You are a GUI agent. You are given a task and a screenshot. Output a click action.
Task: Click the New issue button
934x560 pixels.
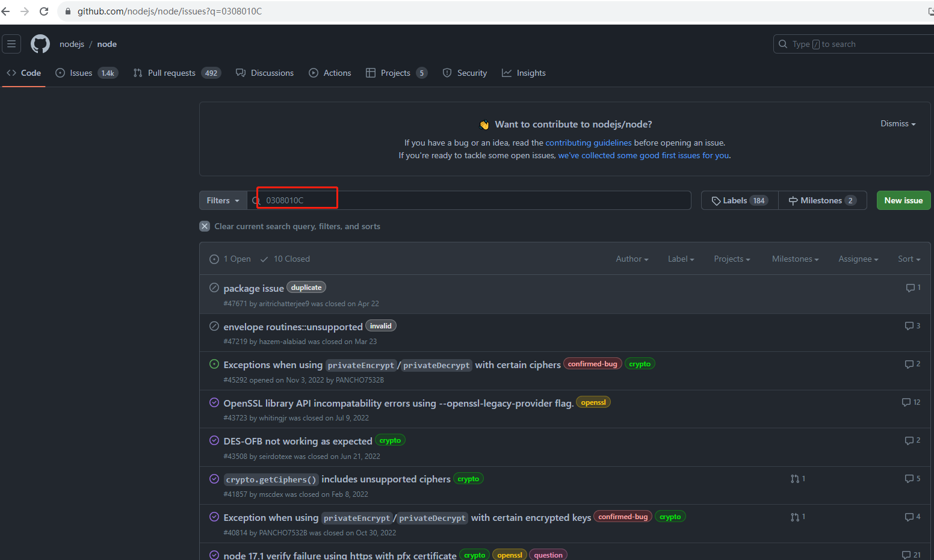(903, 200)
